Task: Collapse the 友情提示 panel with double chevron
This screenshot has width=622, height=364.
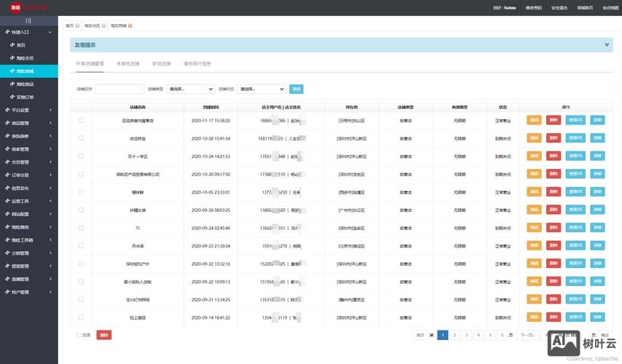Action: 607,44
